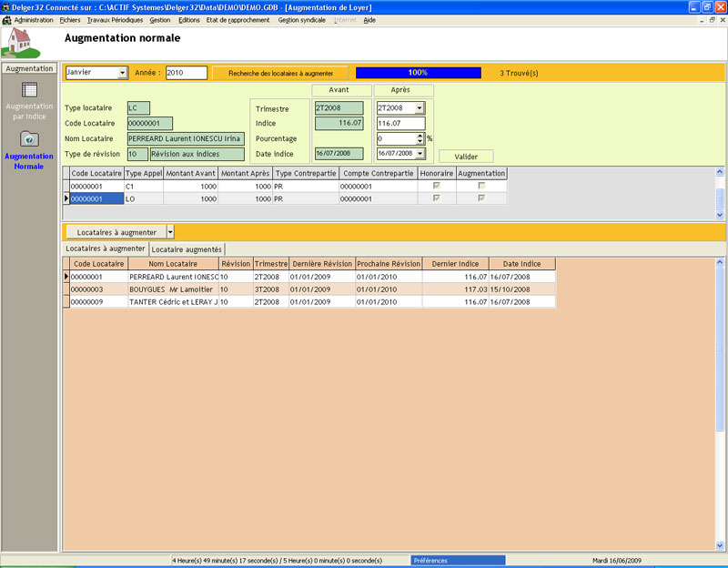Toggle Augmentation checkbox for C1 row

481,186
